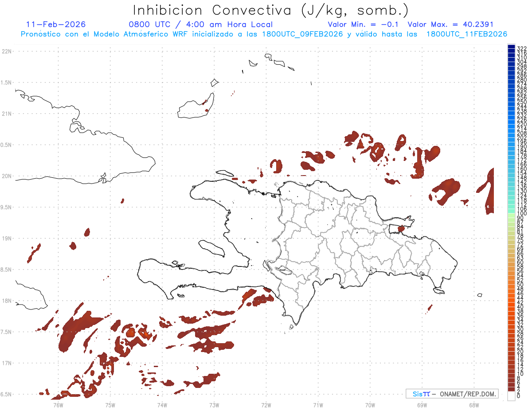Click the '6.5N' latitude label
The width and height of the screenshot is (532, 411).
[6, 395]
